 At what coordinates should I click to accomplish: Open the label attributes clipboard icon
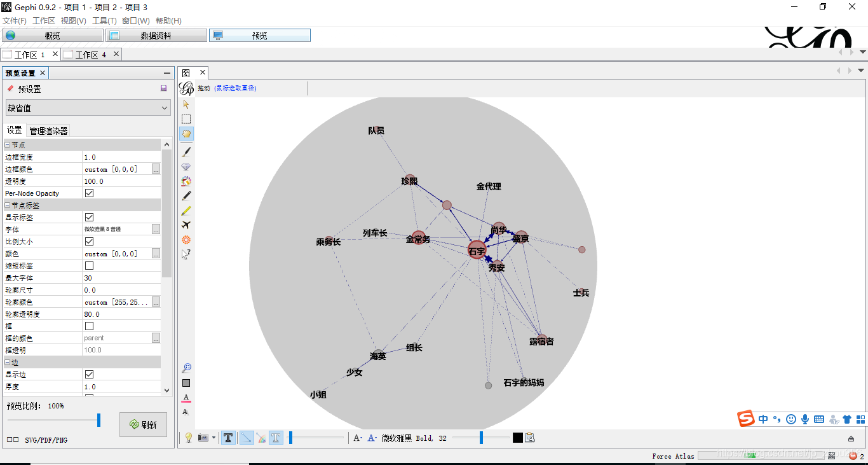click(530, 438)
